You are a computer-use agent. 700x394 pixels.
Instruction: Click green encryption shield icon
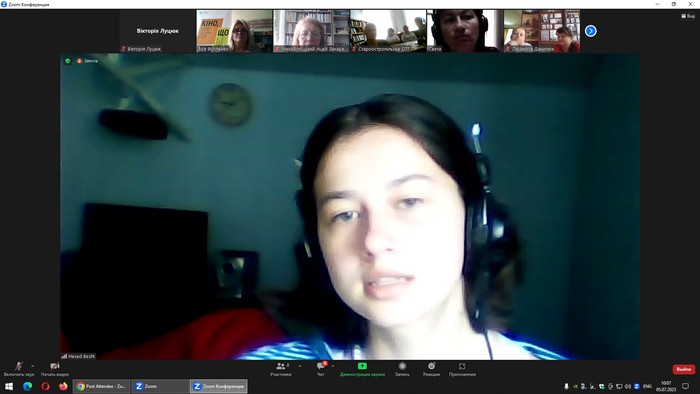pos(67,61)
